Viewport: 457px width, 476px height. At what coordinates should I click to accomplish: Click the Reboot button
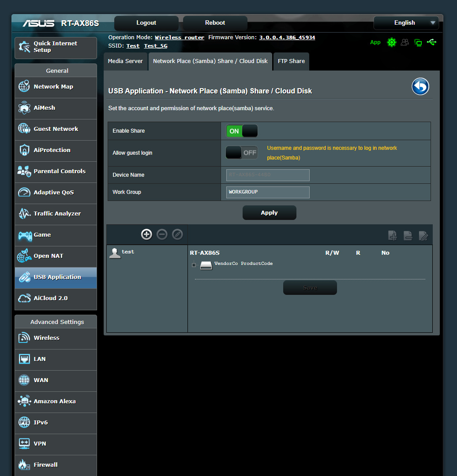coord(215,23)
